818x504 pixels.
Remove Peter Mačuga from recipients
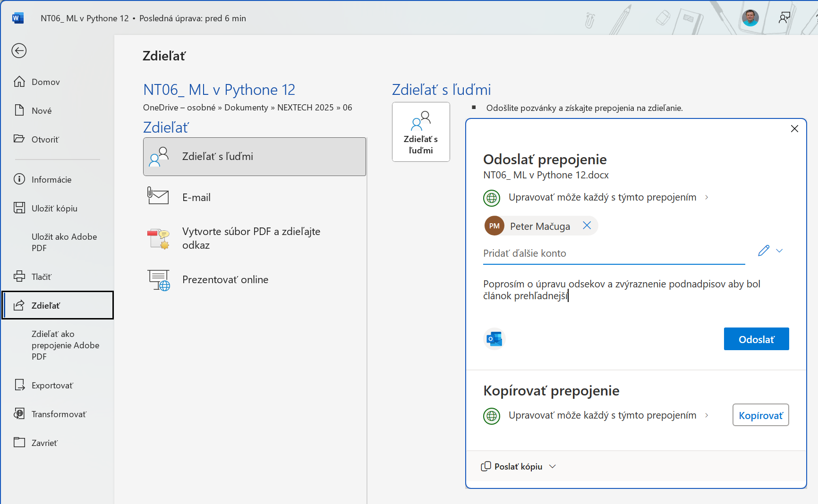587,226
